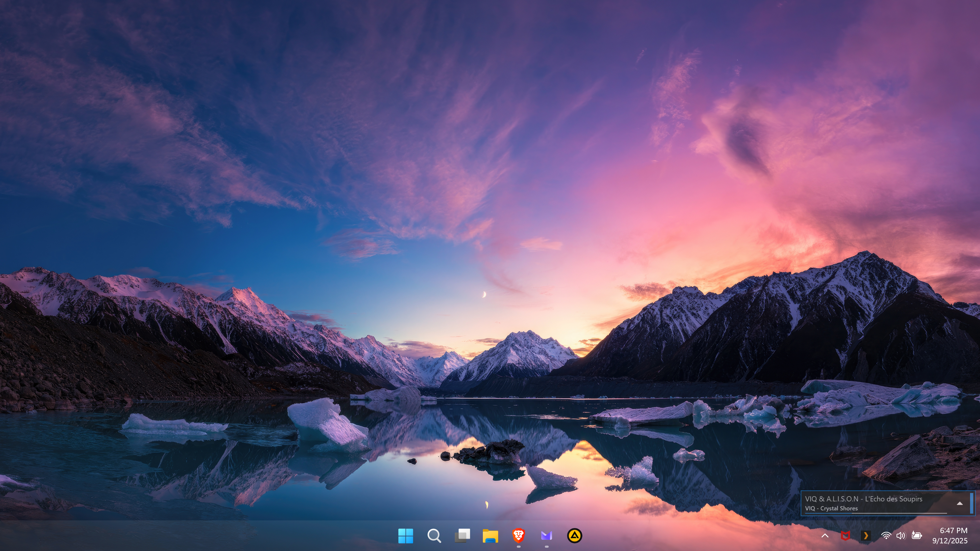Screen dimensions: 980x551
Task: Open the Proton Mail taskbar app
Action: pos(546,536)
